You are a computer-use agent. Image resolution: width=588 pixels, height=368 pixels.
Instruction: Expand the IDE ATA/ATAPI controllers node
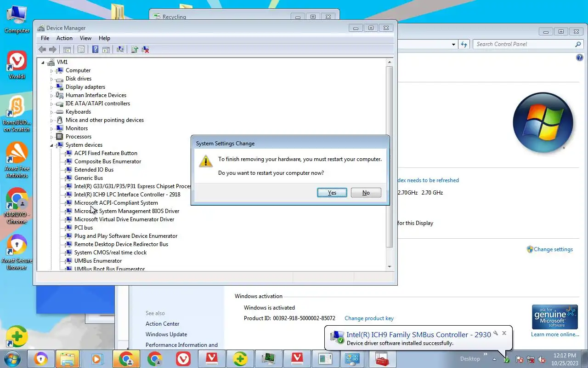pos(52,104)
